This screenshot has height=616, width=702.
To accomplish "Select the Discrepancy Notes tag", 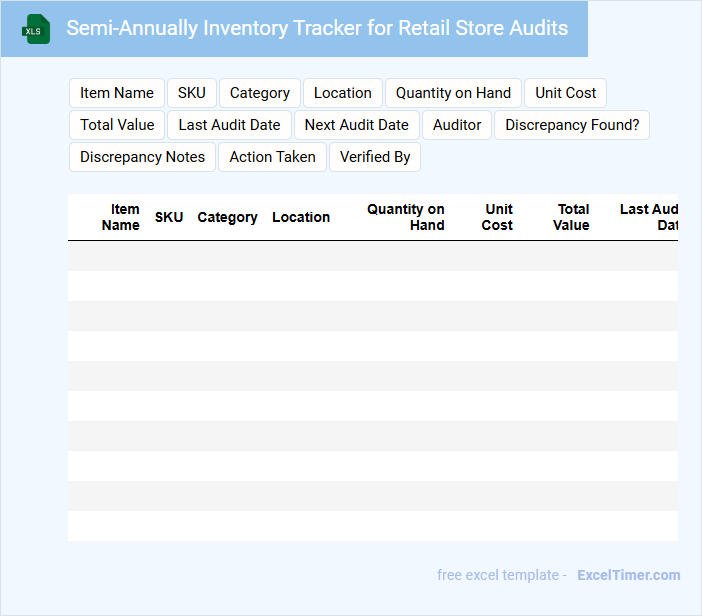I will tap(142, 157).
